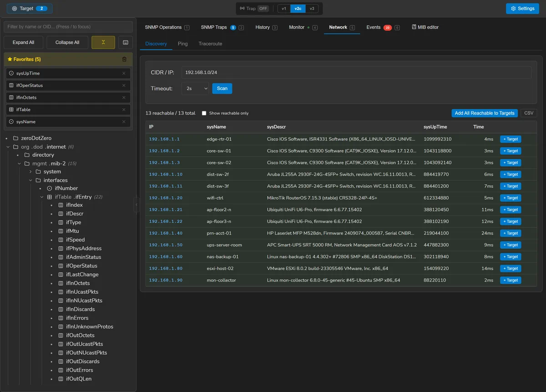Click the column icon beside ifOperStatus favorite

click(x=11, y=85)
